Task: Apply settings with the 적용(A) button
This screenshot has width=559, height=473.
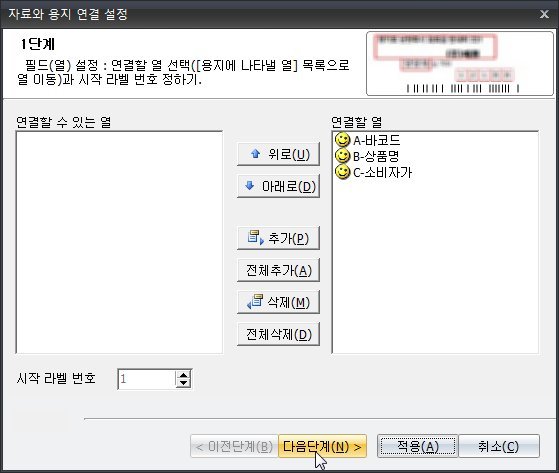Action: pos(417,446)
